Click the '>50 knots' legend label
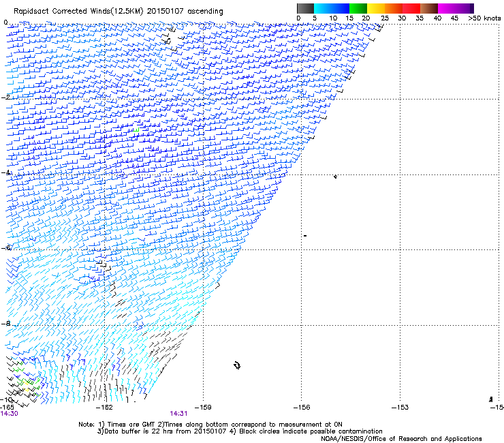This screenshot has height=443, width=504. click(x=484, y=18)
